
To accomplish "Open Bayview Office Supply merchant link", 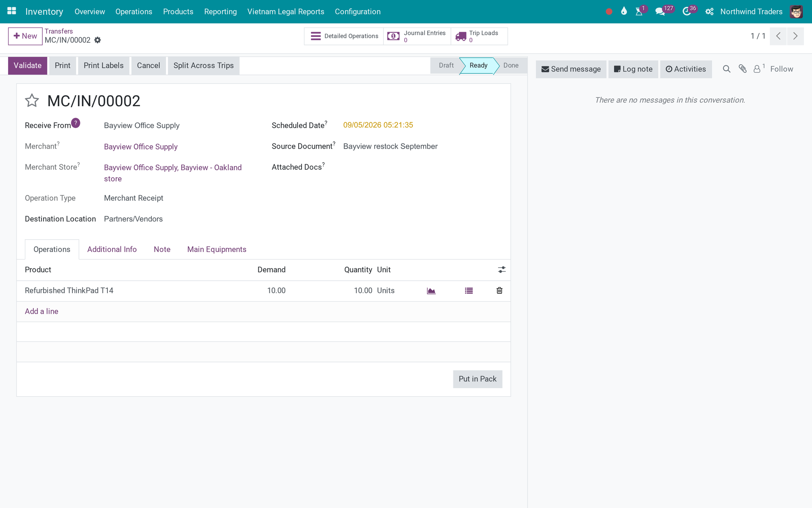I will [x=141, y=146].
